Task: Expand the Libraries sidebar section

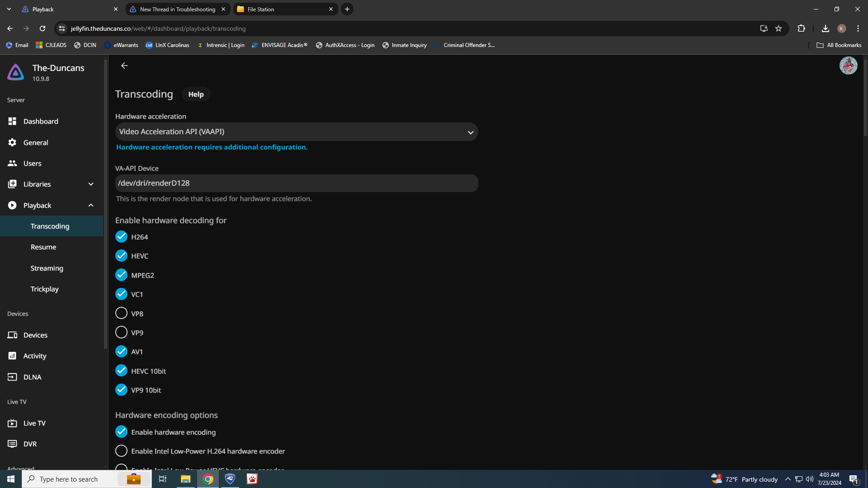Action: [91, 184]
